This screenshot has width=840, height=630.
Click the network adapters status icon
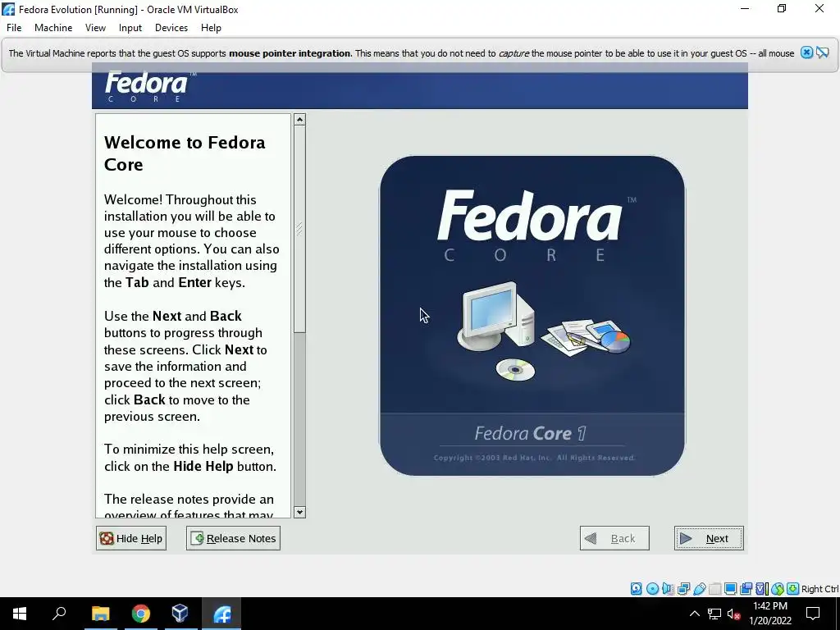pos(683,589)
